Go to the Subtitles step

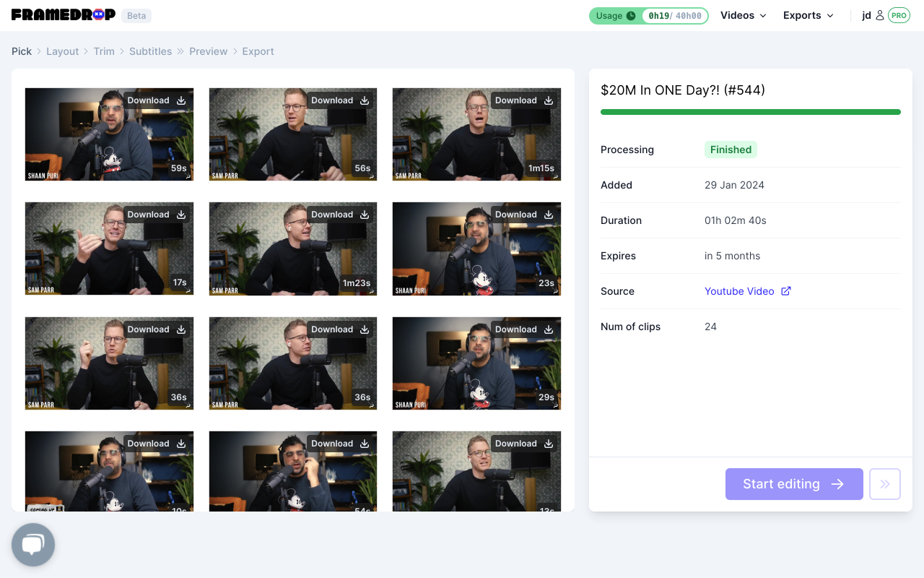point(150,51)
